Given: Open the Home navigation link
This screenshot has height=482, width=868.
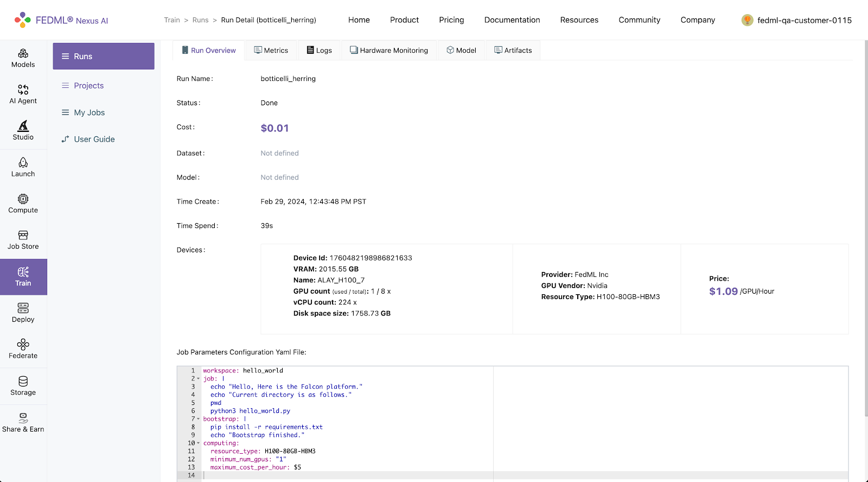Looking at the screenshot, I should click(x=359, y=20).
